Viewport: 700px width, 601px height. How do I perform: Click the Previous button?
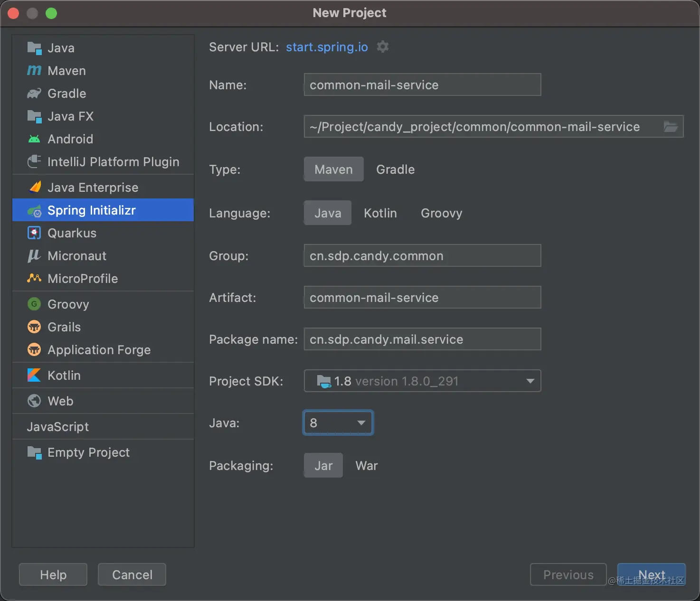tap(568, 575)
